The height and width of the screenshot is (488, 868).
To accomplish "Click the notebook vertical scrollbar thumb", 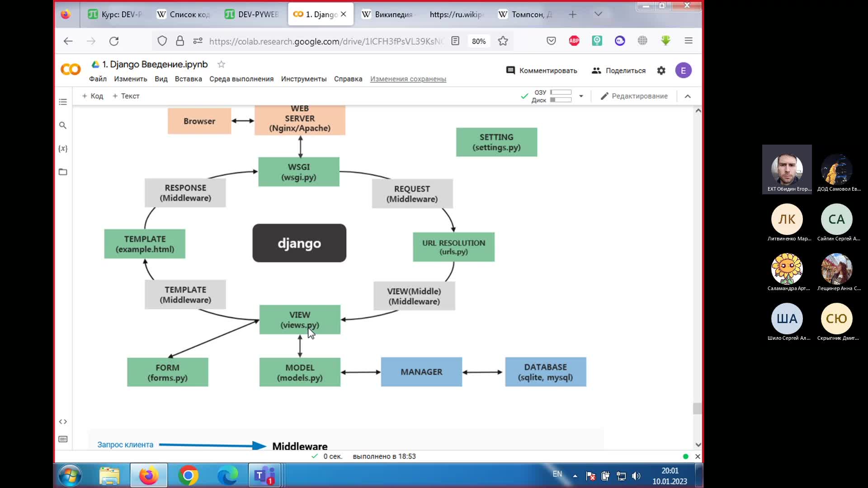I will [x=697, y=408].
